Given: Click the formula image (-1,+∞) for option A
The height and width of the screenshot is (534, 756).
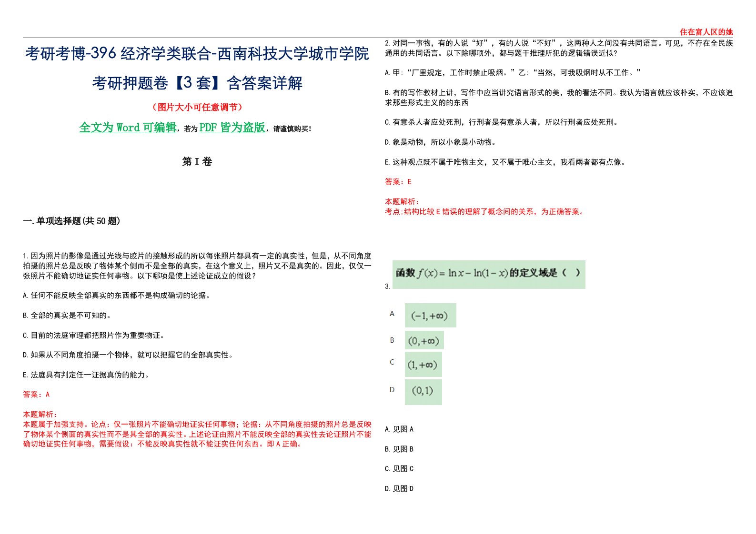Looking at the screenshot, I should click(430, 316).
